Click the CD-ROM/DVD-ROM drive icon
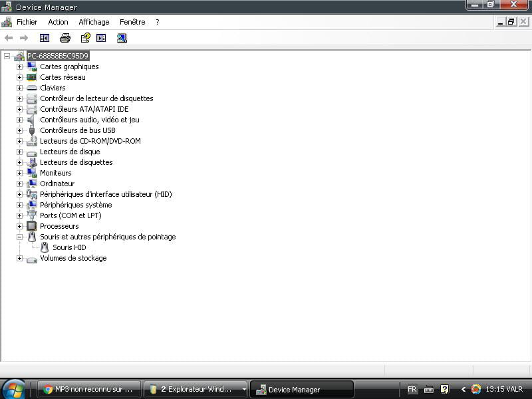This screenshot has width=532, height=399. click(32, 141)
